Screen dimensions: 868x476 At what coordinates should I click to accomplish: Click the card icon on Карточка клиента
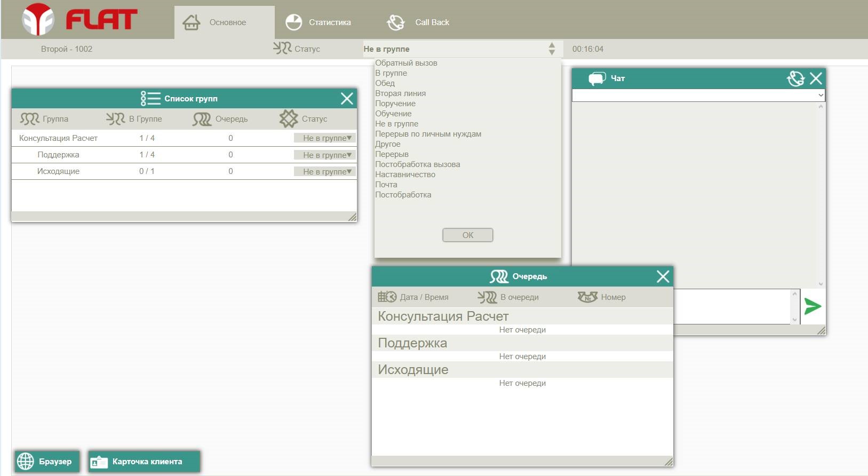pyautogui.click(x=99, y=462)
